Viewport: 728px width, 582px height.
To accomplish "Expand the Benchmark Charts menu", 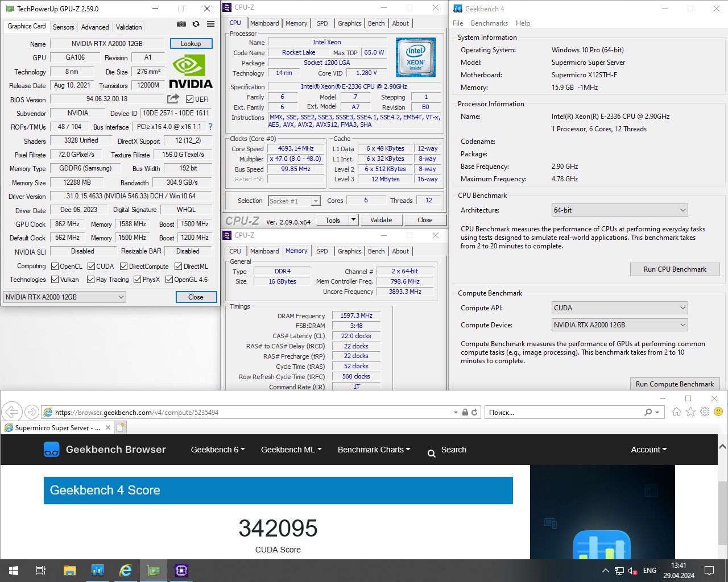I will click(x=374, y=450).
